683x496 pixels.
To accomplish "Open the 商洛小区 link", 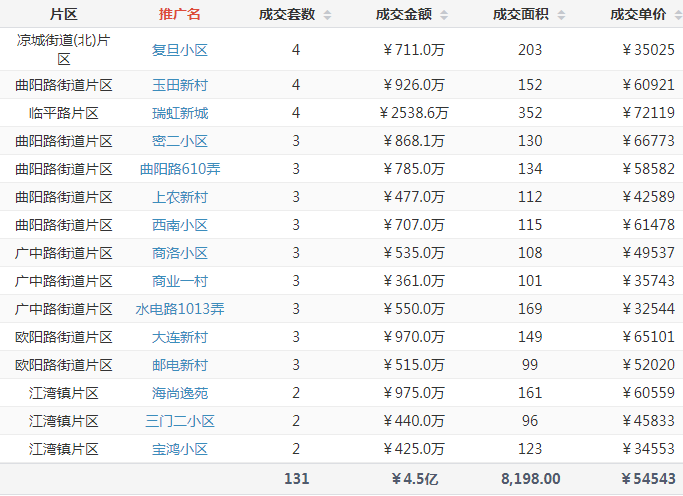I will tap(180, 253).
